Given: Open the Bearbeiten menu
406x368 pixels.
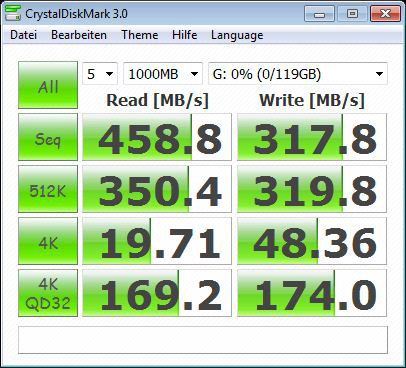Looking at the screenshot, I should (x=79, y=35).
